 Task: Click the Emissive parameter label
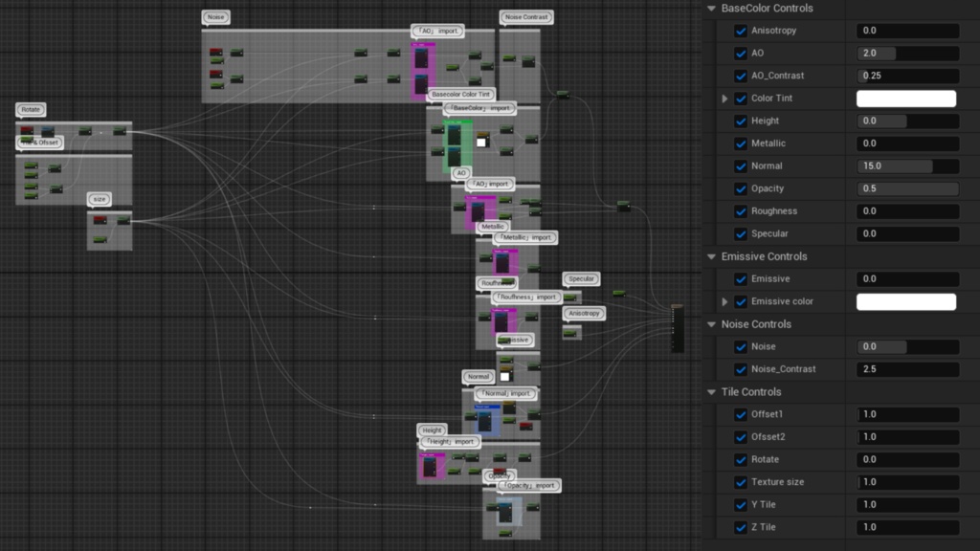click(x=770, y=278)
